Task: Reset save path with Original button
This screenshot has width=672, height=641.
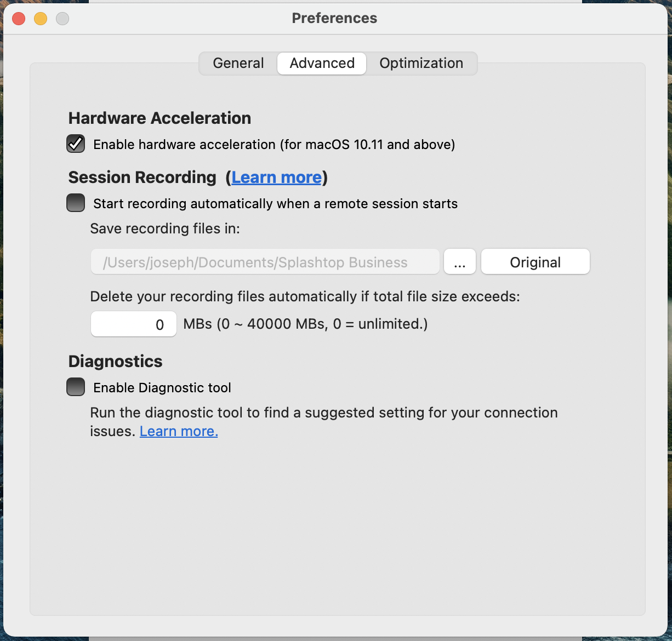Action: tap(536, 262)
